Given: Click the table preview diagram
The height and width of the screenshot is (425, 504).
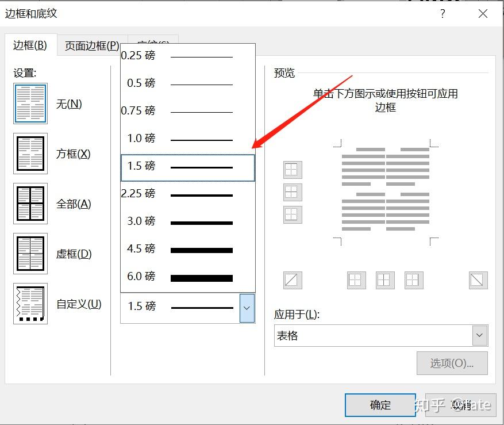Looking at the screenshot, I should (386, 193).
